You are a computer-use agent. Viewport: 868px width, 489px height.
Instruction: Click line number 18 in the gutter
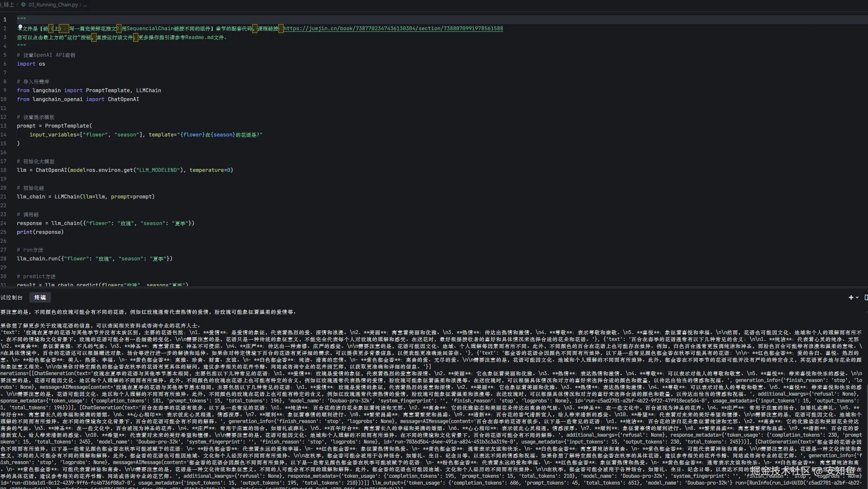4,170
